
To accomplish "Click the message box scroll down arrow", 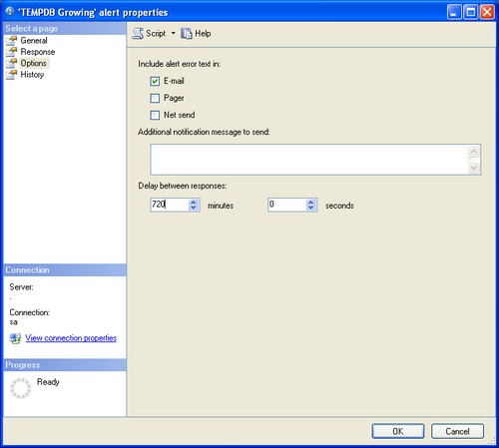I will click(x=474, y=168).
